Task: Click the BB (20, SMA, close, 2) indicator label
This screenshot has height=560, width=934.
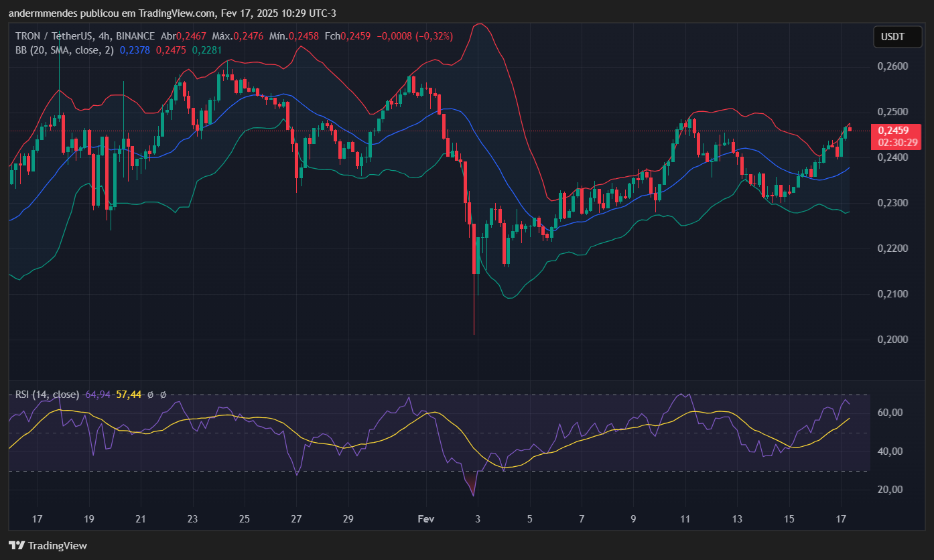Action: point(64,50)
